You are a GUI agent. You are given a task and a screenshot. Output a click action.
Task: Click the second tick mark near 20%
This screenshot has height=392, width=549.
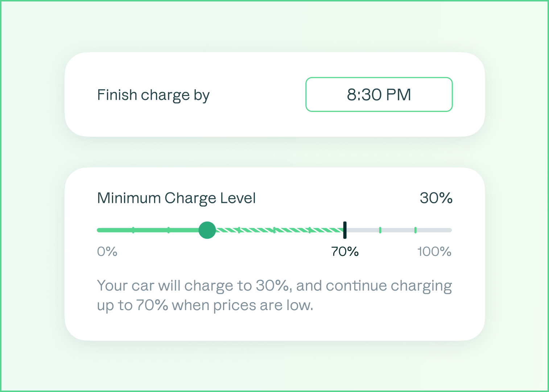coord(168,230)
